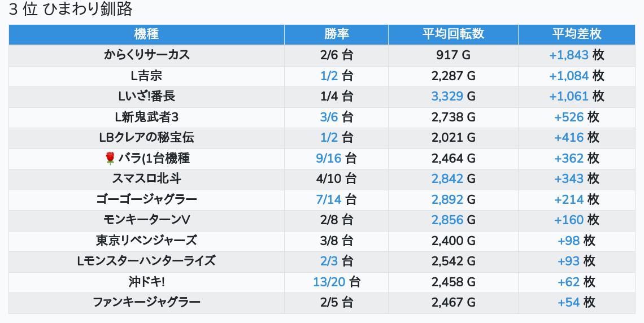
Task: Select ファンキージャグラー machine name
Action: click(146, 302)
